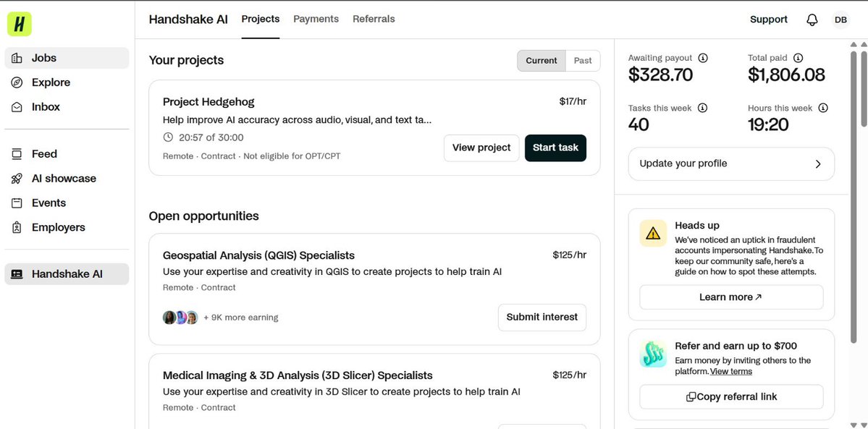The height and width of the screenshot is (429, 868).
Task: Open Jobs in the sidebar
Action: click(x=67, y=58)
